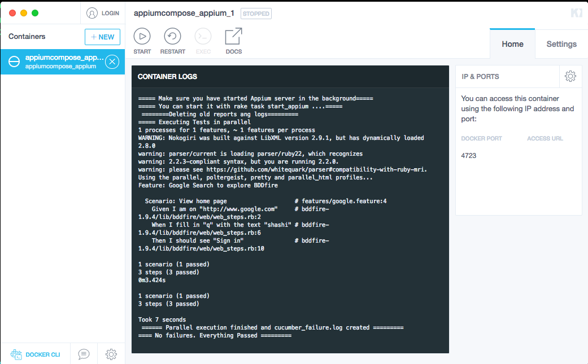Click the container name appiumcompose_appium_1 title
The height and width of the screenshot is (364, 588).
pyautogui.click(x=184, y=13)
